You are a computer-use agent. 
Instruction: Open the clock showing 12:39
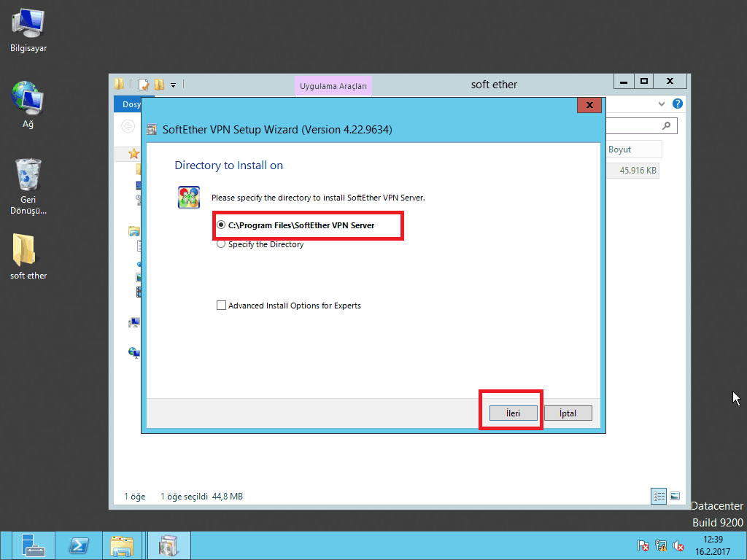point(713,545)
